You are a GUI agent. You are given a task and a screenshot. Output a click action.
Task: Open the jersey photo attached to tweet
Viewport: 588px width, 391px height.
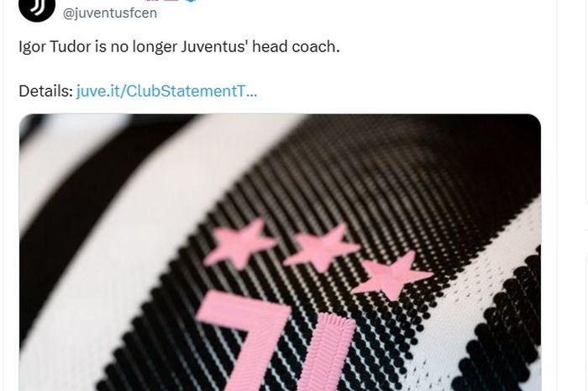(x=280, y=252)
